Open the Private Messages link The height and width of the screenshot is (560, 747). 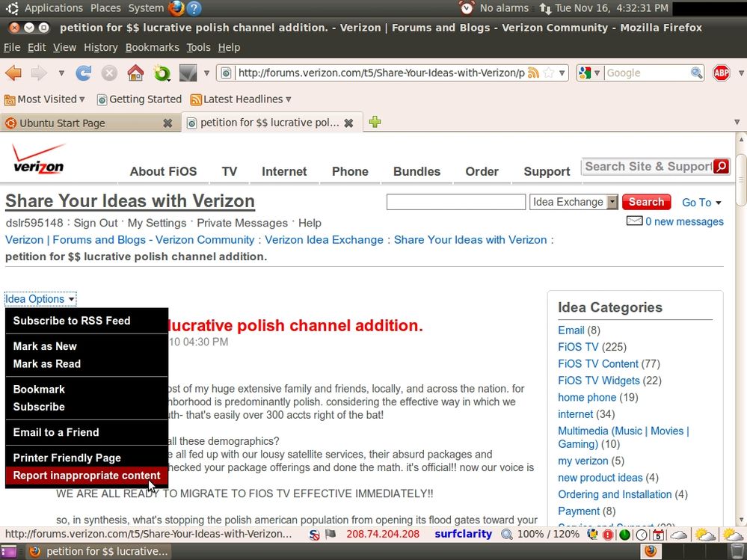click(242, 223)
